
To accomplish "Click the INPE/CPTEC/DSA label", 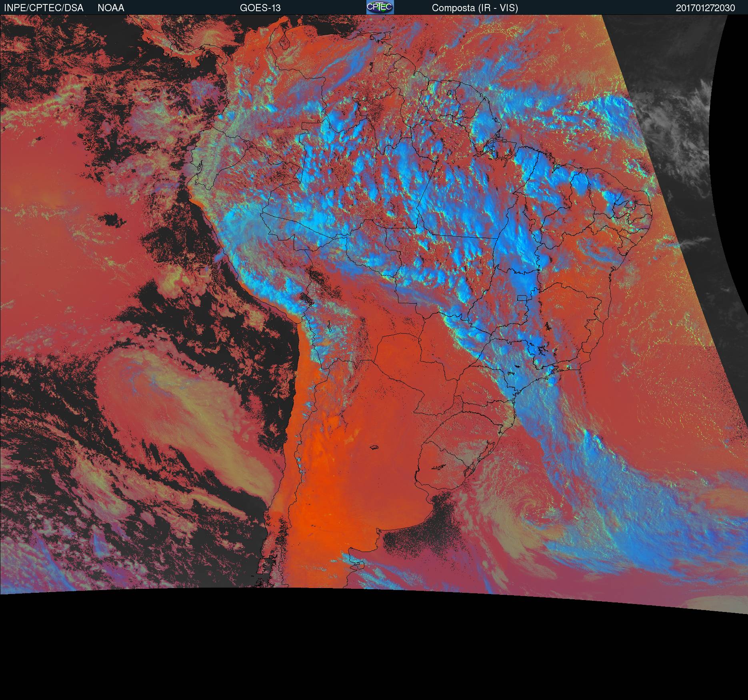I will point(44,8).
